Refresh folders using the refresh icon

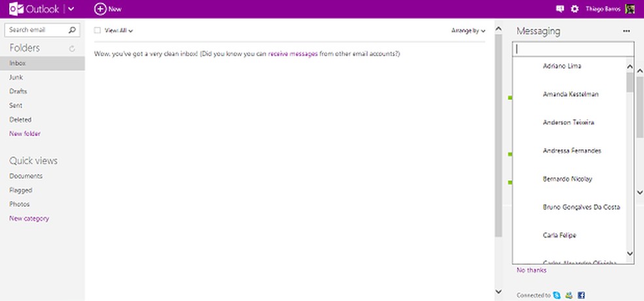coord(72,48)
